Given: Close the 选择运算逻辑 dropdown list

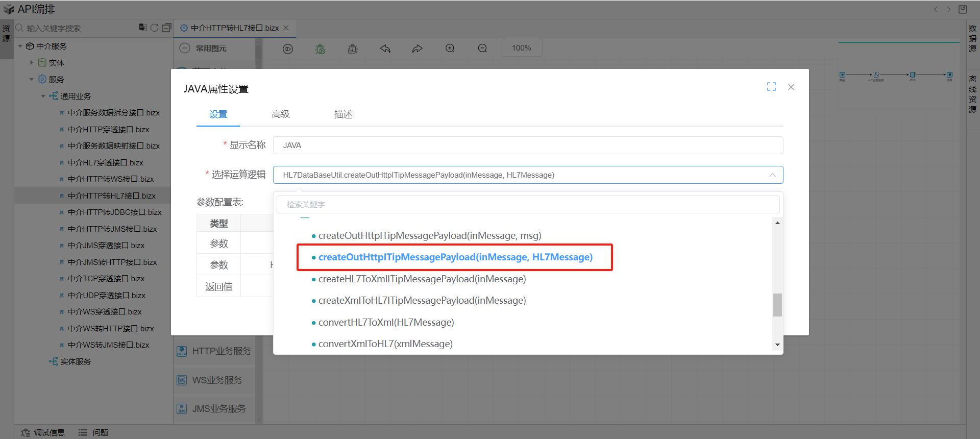Looking at the screenshot, I should tap(772, 175).
